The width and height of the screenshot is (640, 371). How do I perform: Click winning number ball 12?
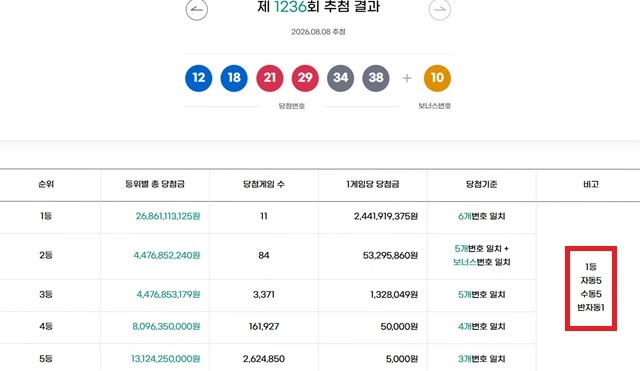199,78
